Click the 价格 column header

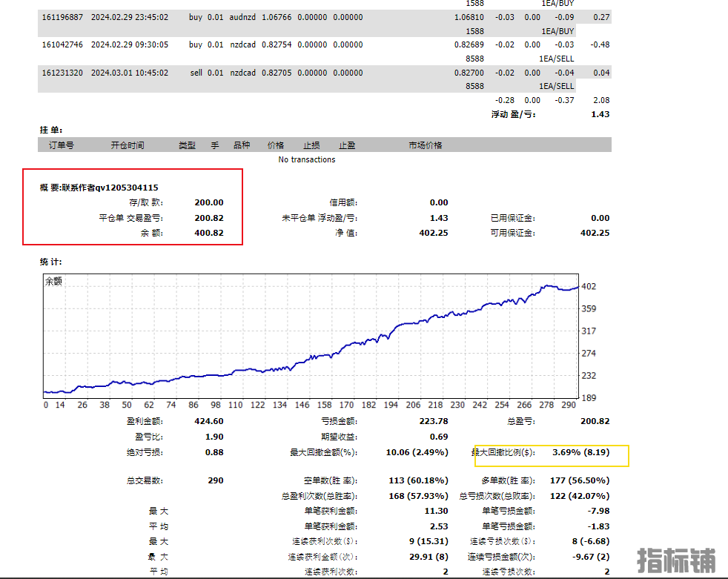click(x=276, y=145)
